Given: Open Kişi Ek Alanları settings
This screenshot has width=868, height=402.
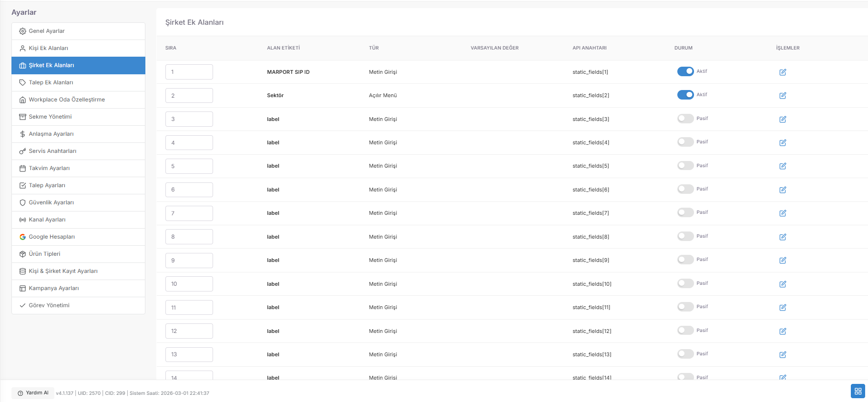Looking at the screenshot, I should [x=78, y=48].
